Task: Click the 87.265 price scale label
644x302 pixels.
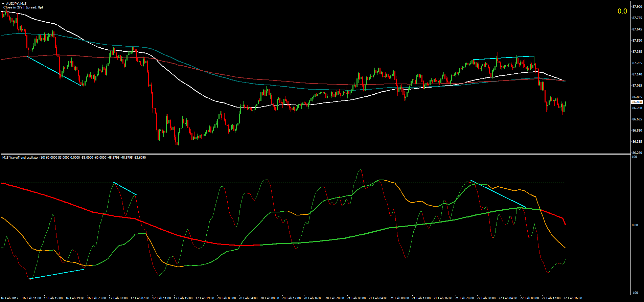Action: [637, 63]
